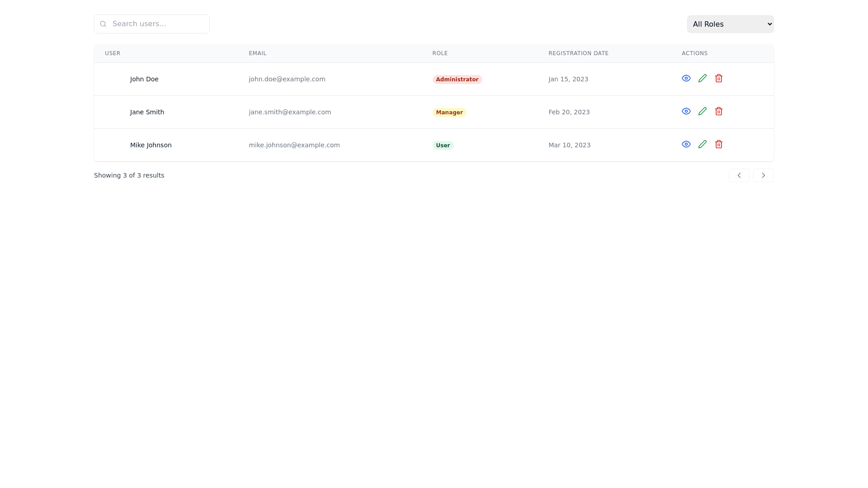
Task: Click the search magnifier icon
Action: 103,24
